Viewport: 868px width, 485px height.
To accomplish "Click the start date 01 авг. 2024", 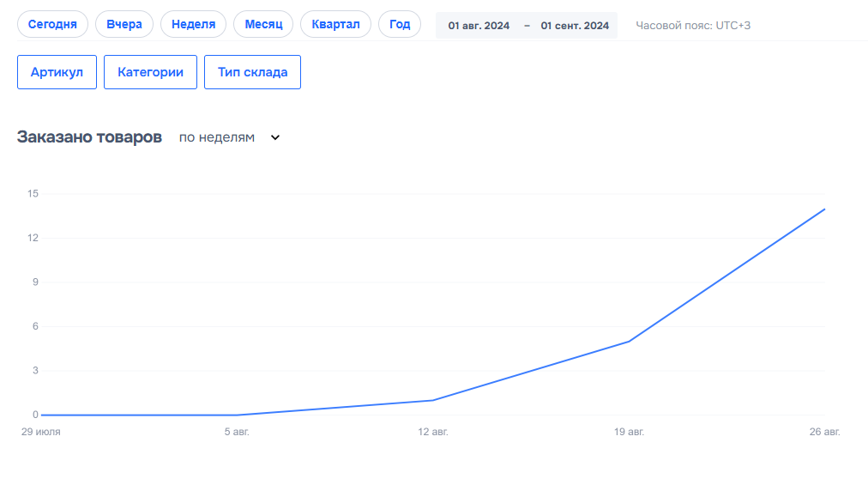I will (479, 26).
